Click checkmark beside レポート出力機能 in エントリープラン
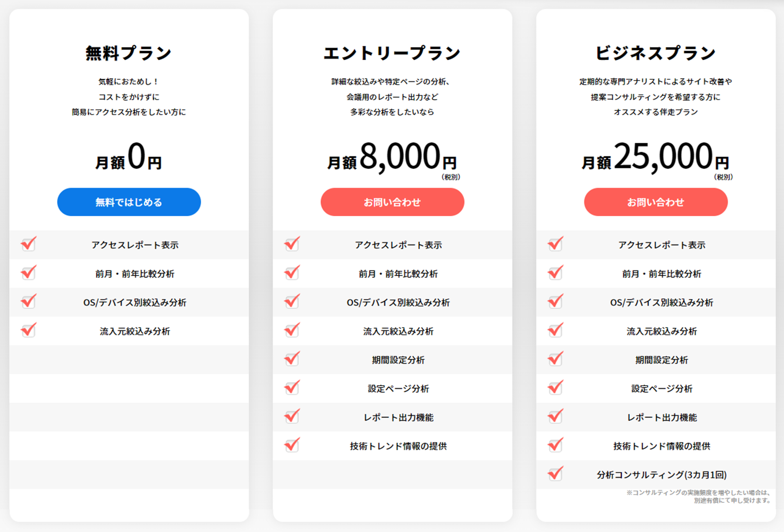 pyautogui.click(x=292, y=416)
